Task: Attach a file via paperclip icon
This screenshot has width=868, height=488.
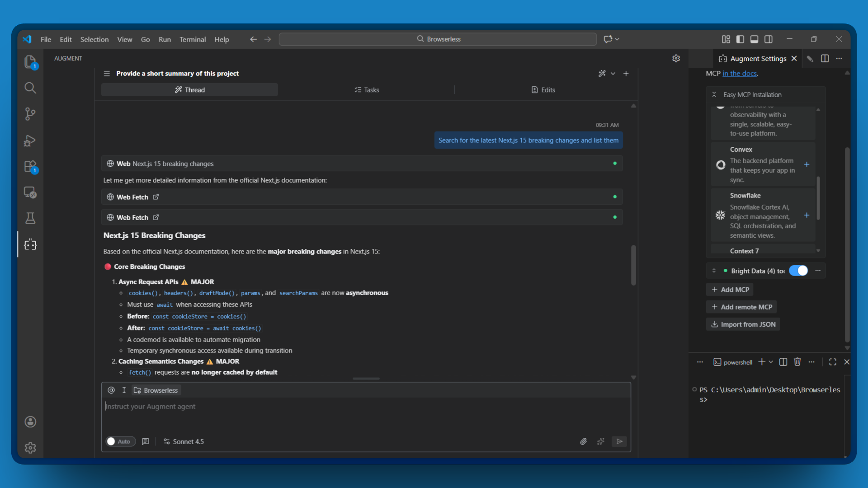Action: coord(583,441)
